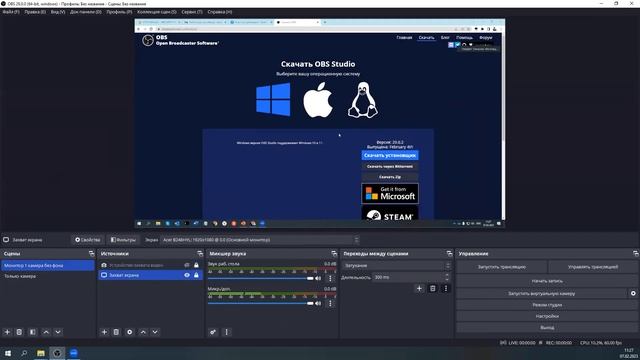Open source properties gear icon in Источники toolbar
The height and width of the screenshot is (360, 640).
tap(129, 332)
